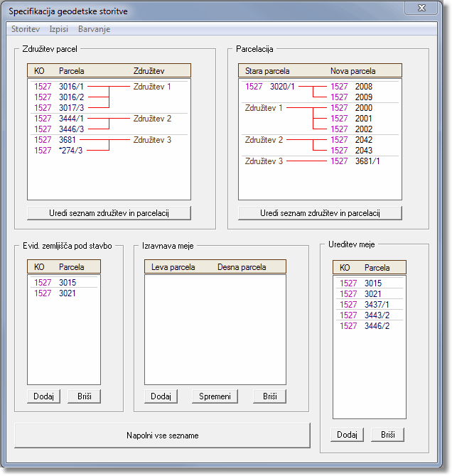Click Uredi seznam button under Združitev parcel

109,213
